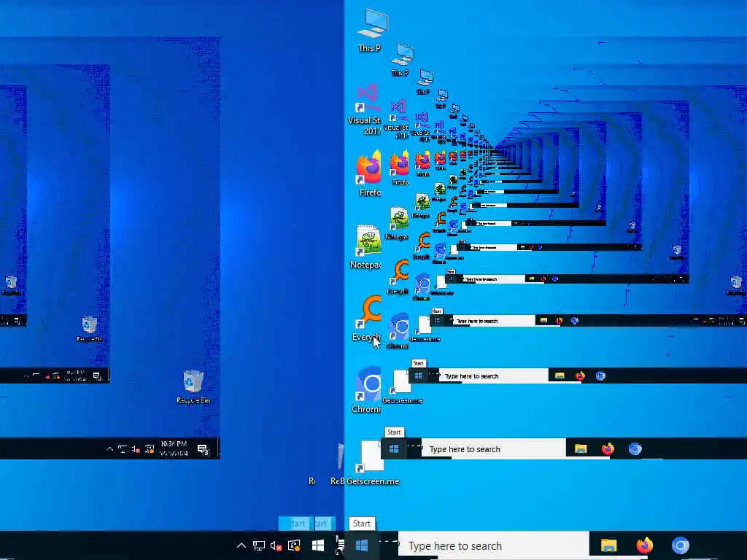Launch Firefox in first mirrored taskbar
Image resolution: width=747 pixels, height=560 pixels.
(608, 448)
